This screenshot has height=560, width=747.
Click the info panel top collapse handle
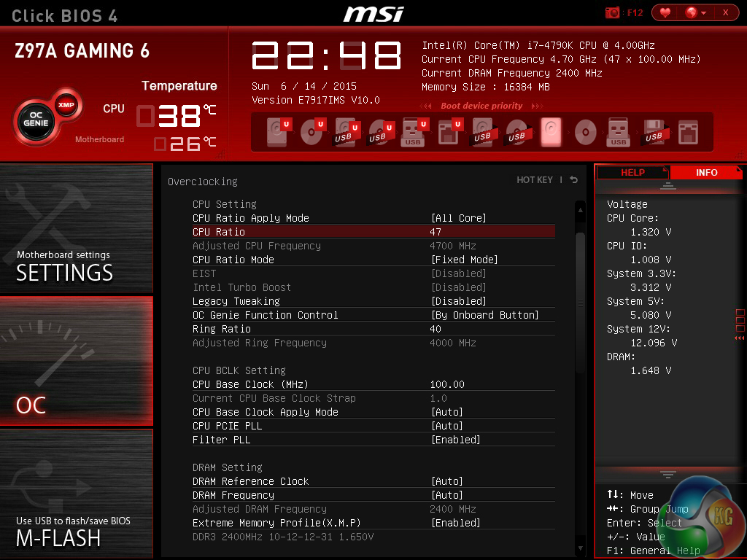(668, 186)
